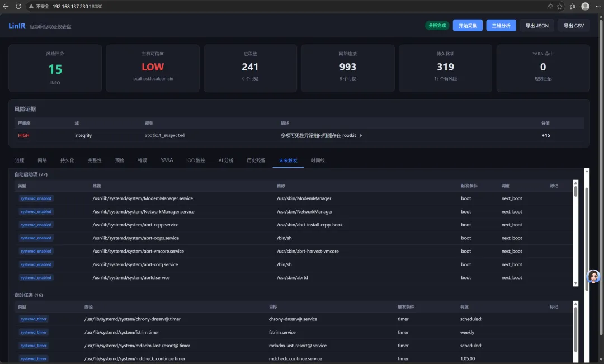
Task: Expand the rootkit description triangle
Action: pyautogui.click(x=361, y=135)
